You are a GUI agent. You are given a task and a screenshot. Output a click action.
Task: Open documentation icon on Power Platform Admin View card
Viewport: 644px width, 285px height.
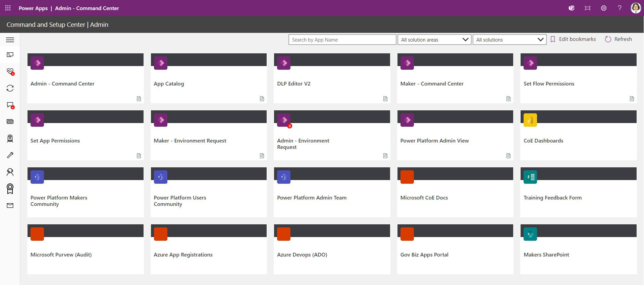point(508,156)
